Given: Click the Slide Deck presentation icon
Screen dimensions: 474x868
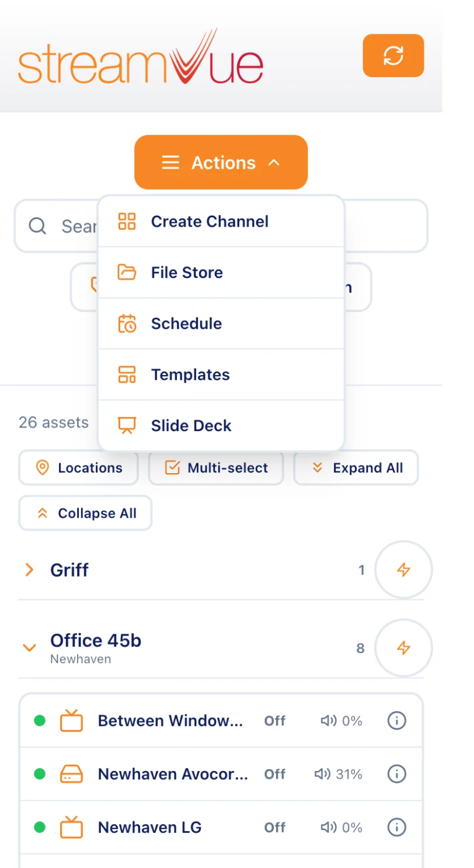Looking at the screenshot, I should (127, 425).
